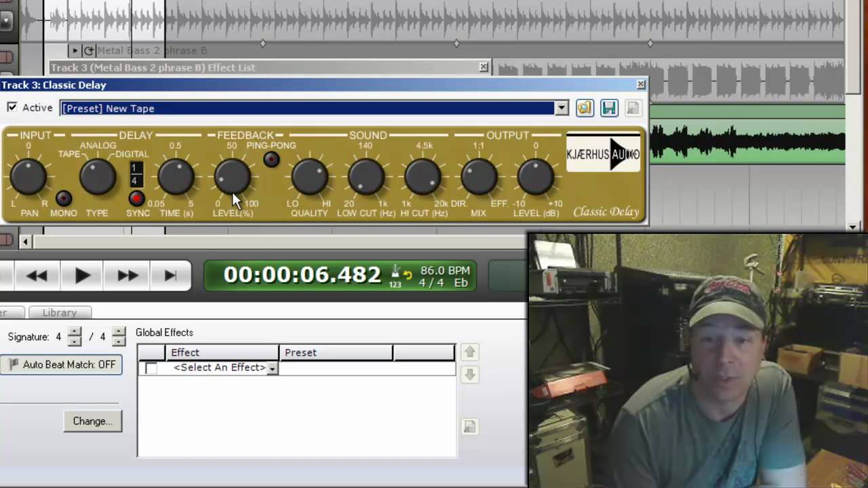Click the loop icon beside Metal Bass 2 phrase B
The height and width of the screenshot is (488, 868).
(x=89, y=50)
